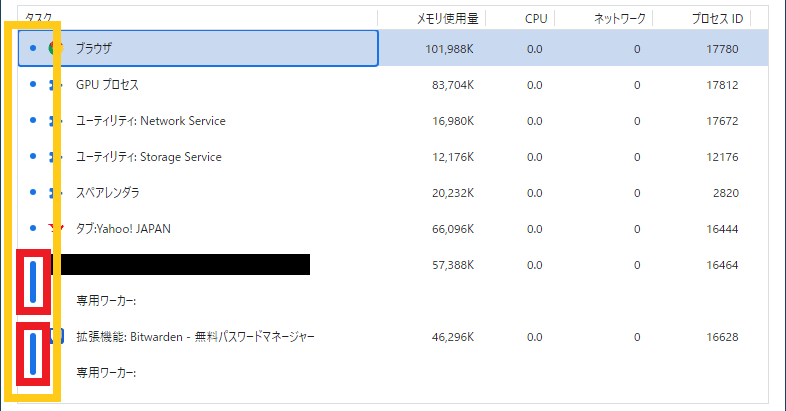786x411 pixels.
Task: Select the GPU プロセス task
Action: coord(107,85)
